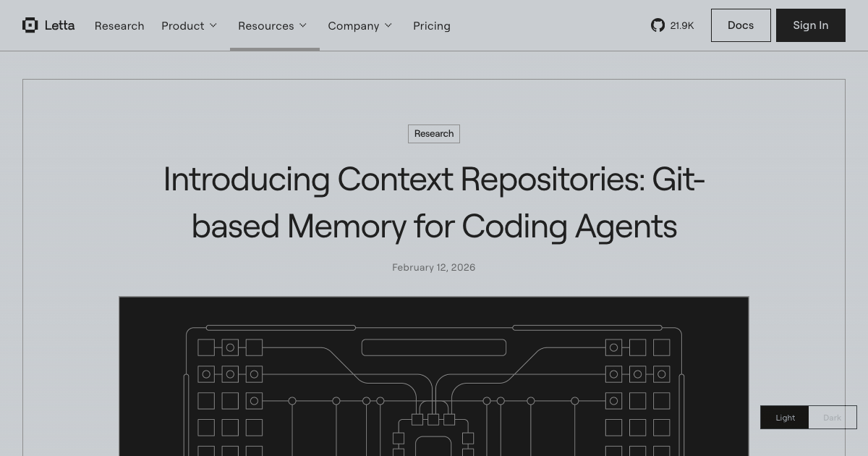This screenshot has height=456, width=868.
Task: Go to the Pricing page
Action: (432, 25)
